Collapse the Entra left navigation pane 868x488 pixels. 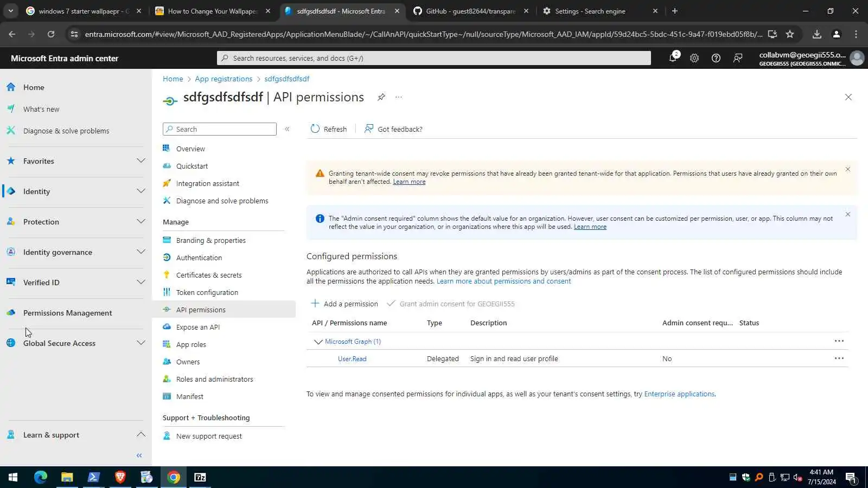click(x=139, y=455)
